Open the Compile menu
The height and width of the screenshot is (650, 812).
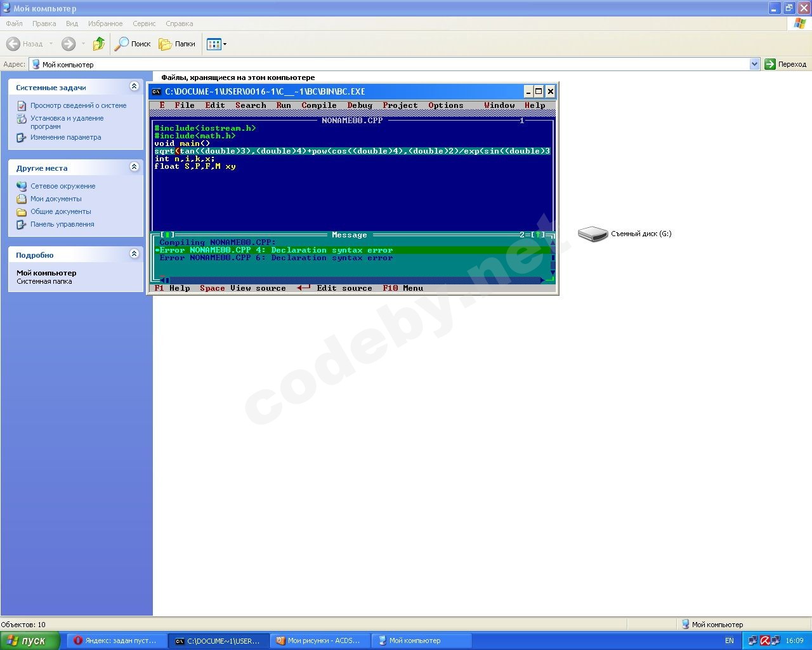pyautogui.click(x=319, y=105)
